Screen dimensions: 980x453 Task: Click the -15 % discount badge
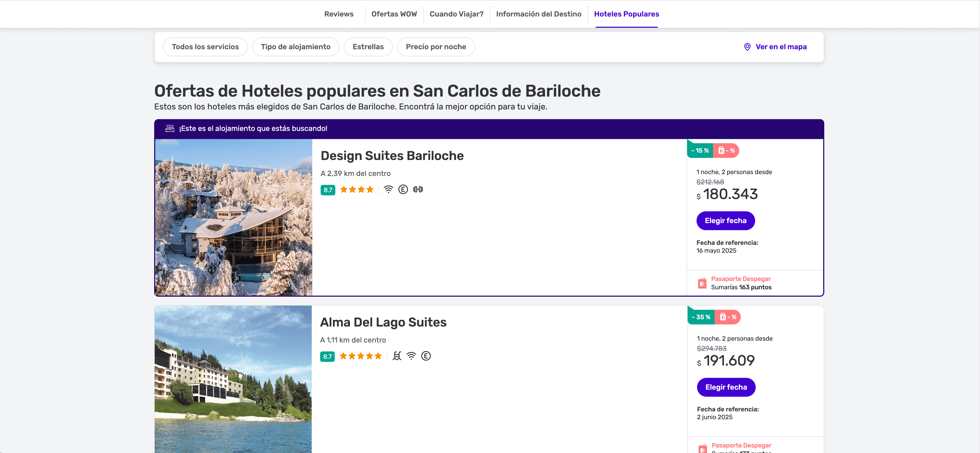tap(700, 151)
